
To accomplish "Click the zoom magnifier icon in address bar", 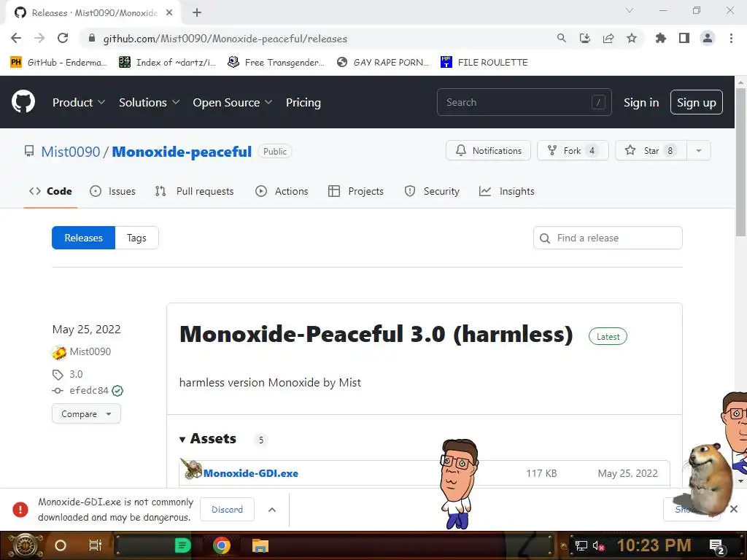I will click(x=562, y=38).
